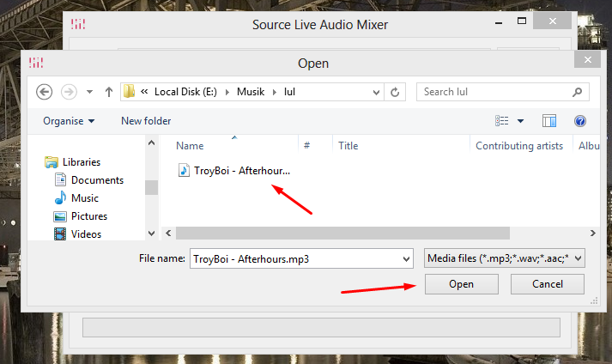612x364 pixels.
Task: Select Libraries in the navigation tree
Action: [x=82, y=162]
